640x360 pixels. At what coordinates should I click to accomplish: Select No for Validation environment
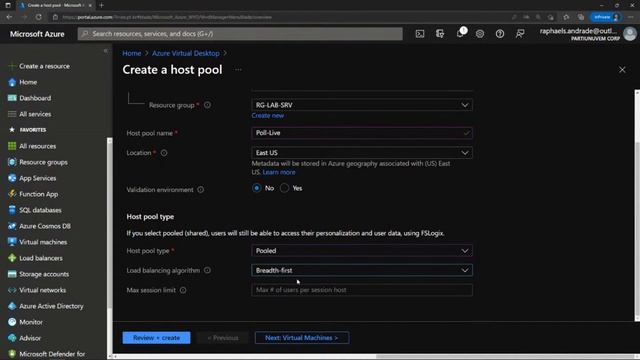(x=257, y=188)
